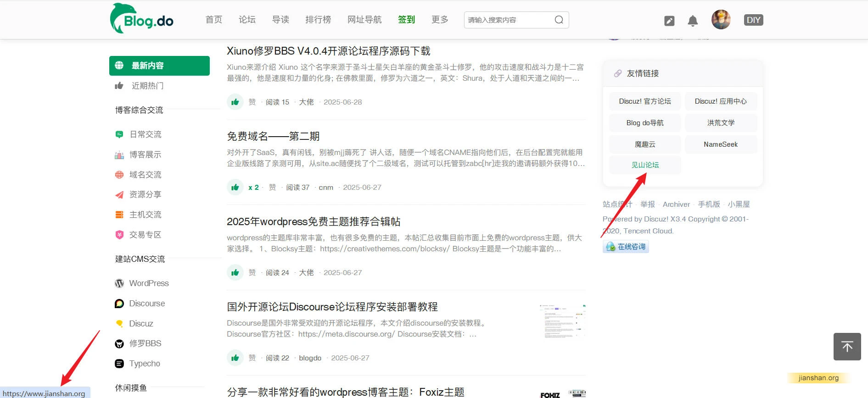Click the 赞 label on 免费域名 post
This screenshot has height=398, width=868.
(x=273, y=187)
